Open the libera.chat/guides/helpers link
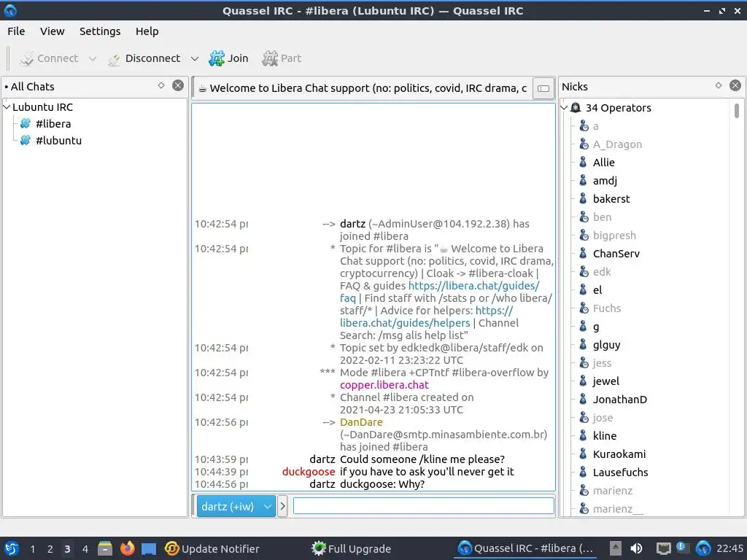Screen dimensions: 747x560 pos(404,323)
